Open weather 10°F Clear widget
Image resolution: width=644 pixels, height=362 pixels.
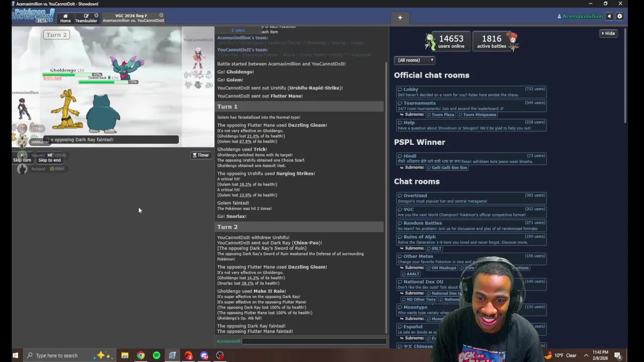[560, 355]
